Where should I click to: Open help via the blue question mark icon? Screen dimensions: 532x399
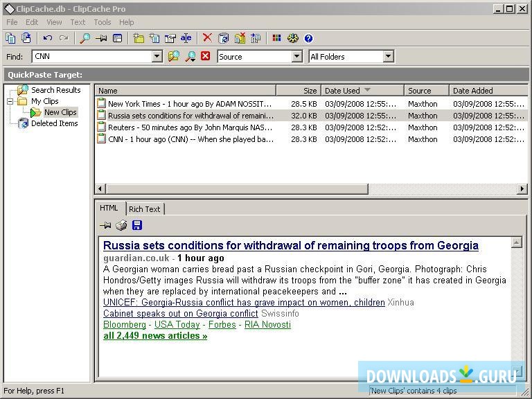click(308, 38)
